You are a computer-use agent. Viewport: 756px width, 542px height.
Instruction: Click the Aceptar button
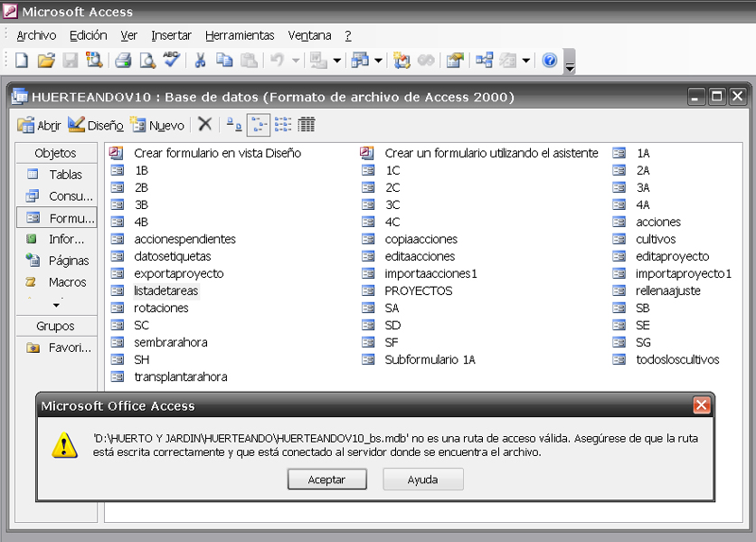tap(326, 480)
